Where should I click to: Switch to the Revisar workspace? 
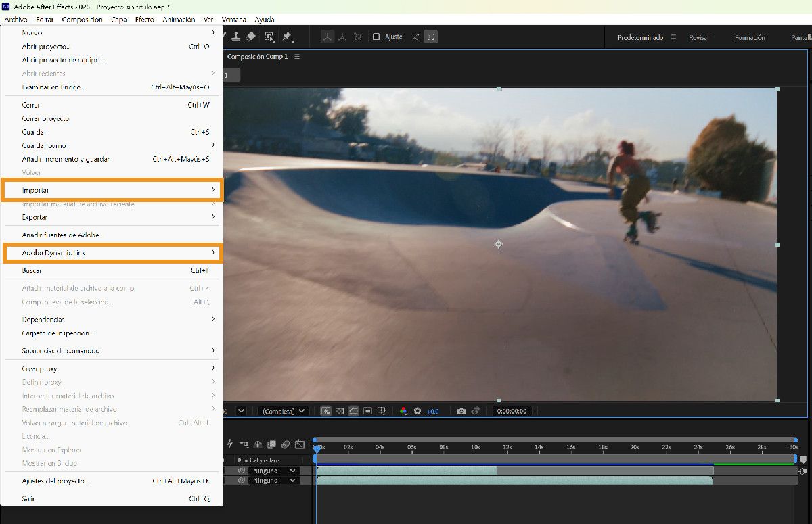point(699,38)
